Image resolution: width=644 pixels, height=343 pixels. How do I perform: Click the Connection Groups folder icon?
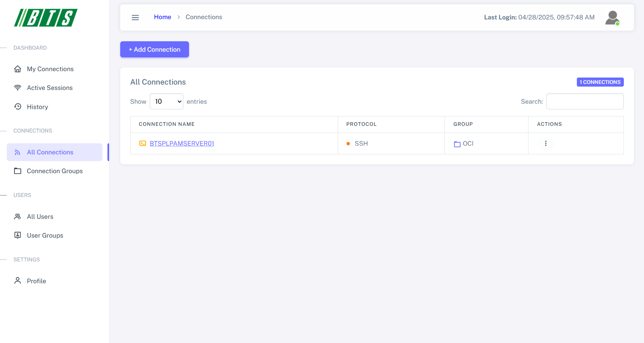coord(17,171)
